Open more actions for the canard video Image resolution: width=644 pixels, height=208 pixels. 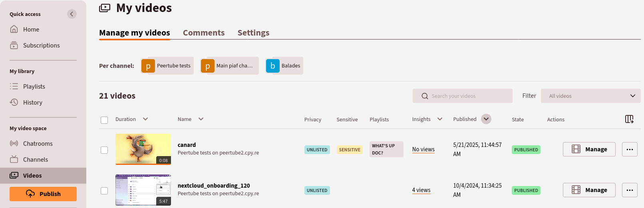click(630, 149)
